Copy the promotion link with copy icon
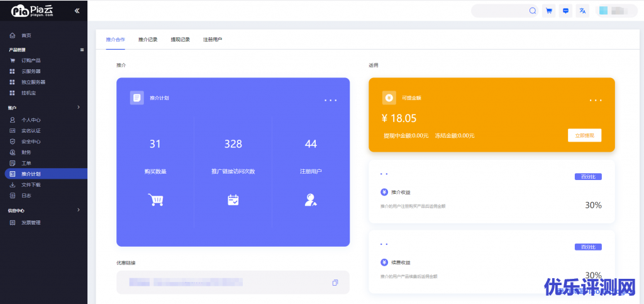The image size is (644, 304). [335, 283]
